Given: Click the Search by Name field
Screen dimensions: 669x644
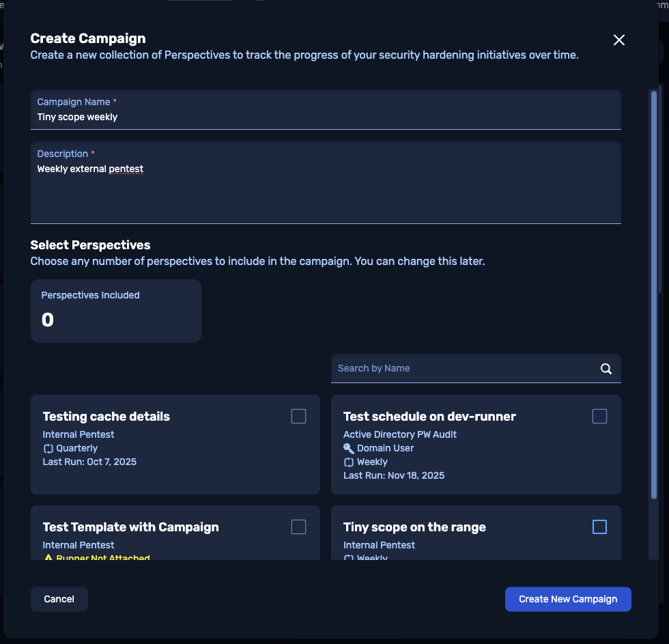Looking at the screenshot, I should tap(464, 369).
